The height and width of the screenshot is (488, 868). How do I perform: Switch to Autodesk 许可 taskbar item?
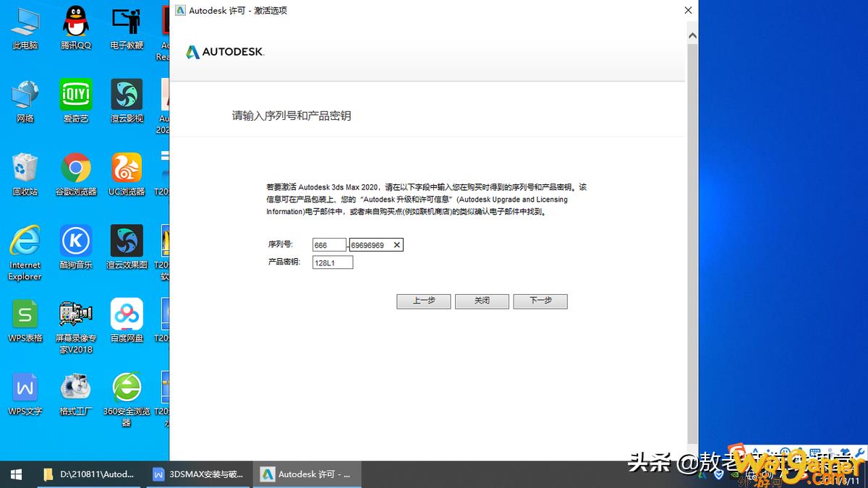click(307, 474)
